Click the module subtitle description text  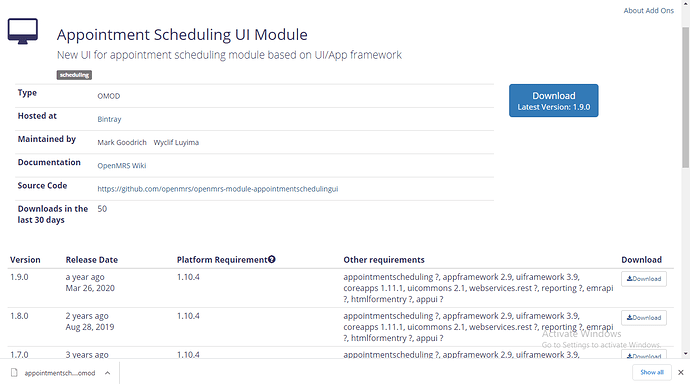(229, 55)
